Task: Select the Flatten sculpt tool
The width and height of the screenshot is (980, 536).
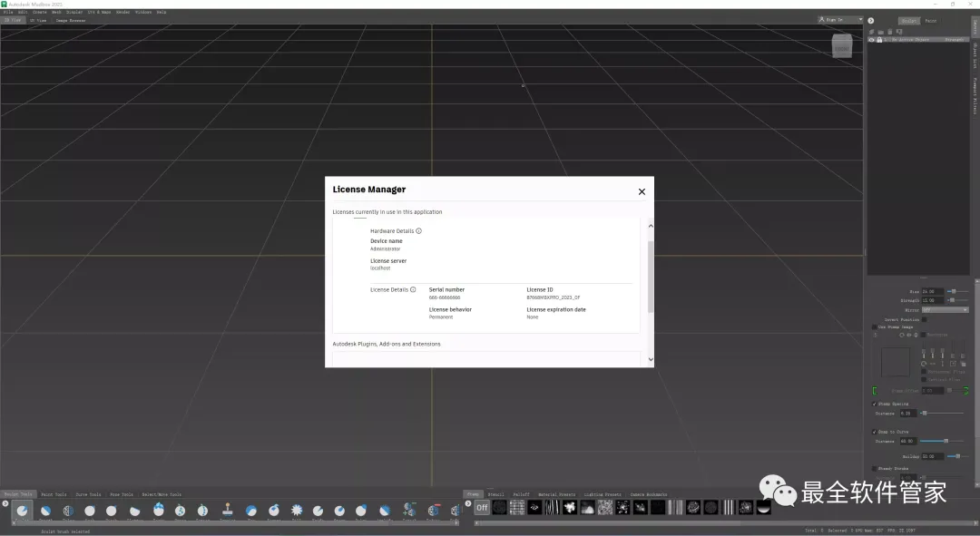Action: [134, 511]
